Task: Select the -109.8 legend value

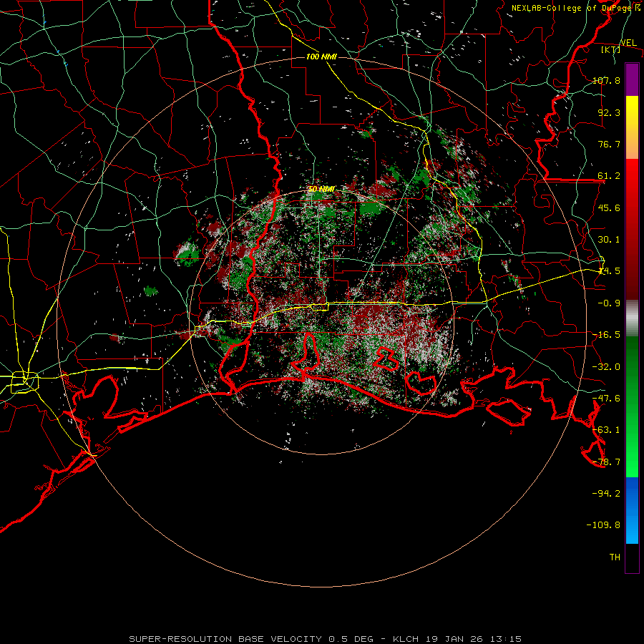Action: (603, 525)
